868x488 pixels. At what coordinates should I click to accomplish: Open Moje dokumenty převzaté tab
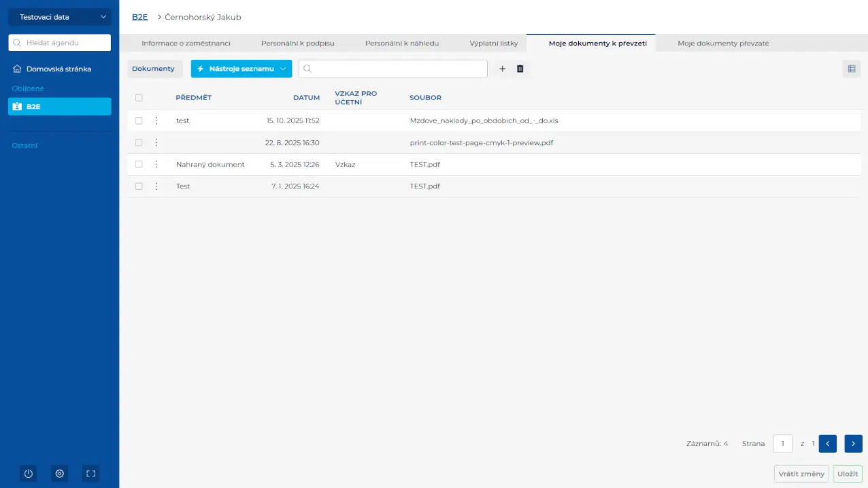click(722, 44)
